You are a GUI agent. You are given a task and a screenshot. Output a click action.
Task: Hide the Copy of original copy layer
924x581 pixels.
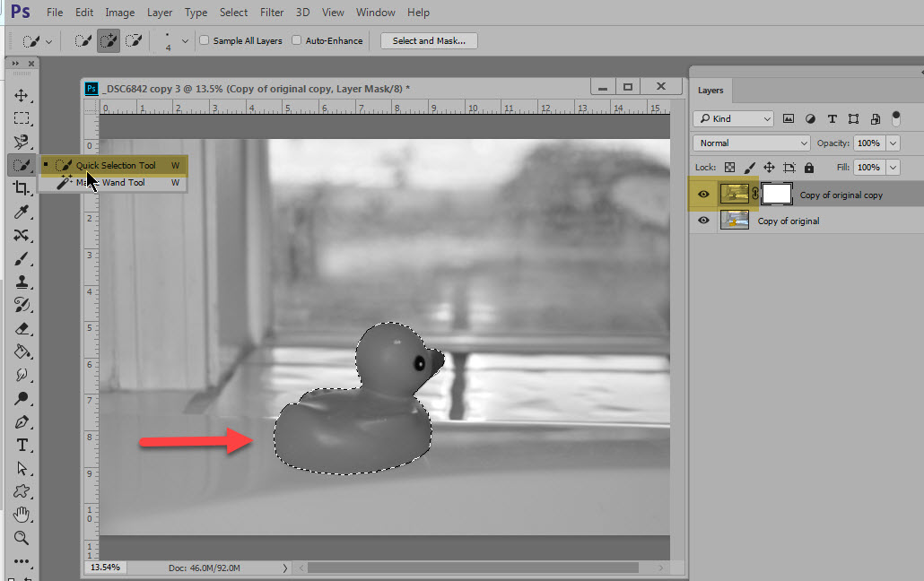703,195
